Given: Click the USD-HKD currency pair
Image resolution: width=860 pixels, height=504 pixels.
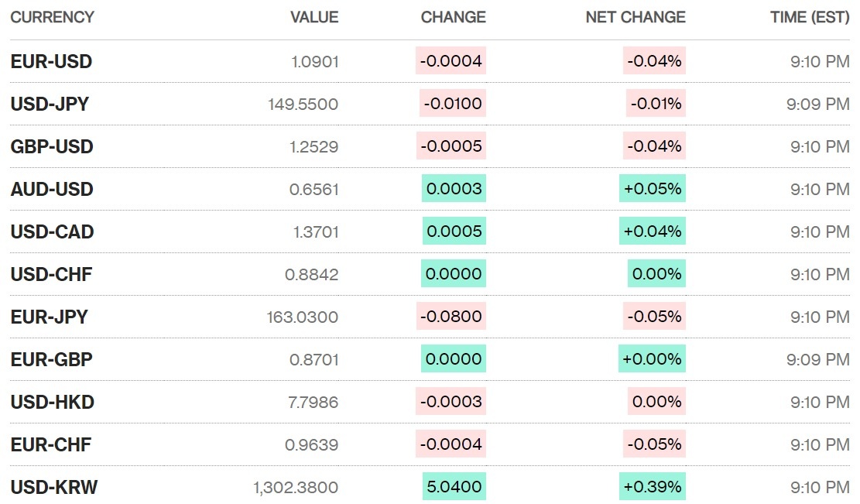Looking at the screenshot, I should point(52,403).
